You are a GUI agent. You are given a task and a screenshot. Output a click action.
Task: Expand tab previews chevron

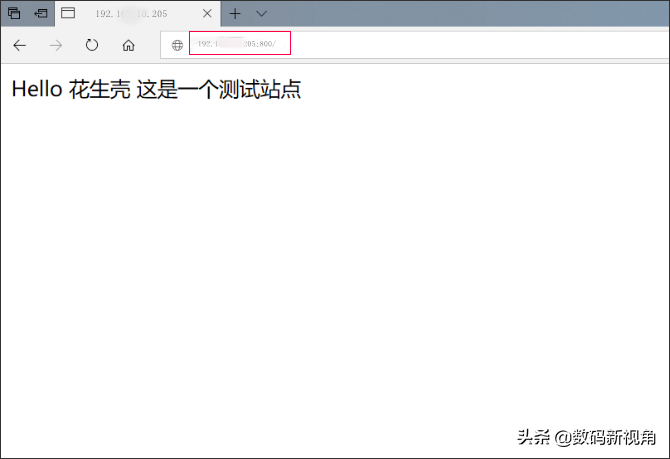point(261,14)
